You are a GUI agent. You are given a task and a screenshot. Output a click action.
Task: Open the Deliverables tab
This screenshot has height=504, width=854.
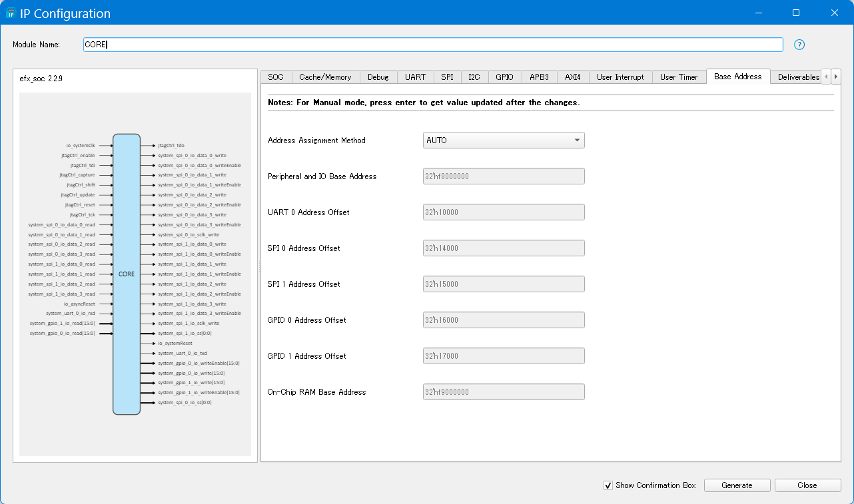(x=798, y=77)
